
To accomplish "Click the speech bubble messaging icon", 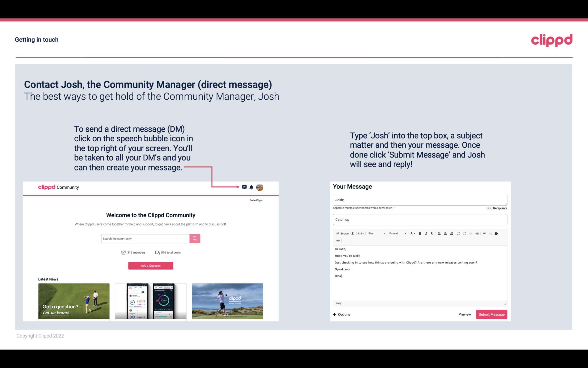I will (x=245, y=187).
